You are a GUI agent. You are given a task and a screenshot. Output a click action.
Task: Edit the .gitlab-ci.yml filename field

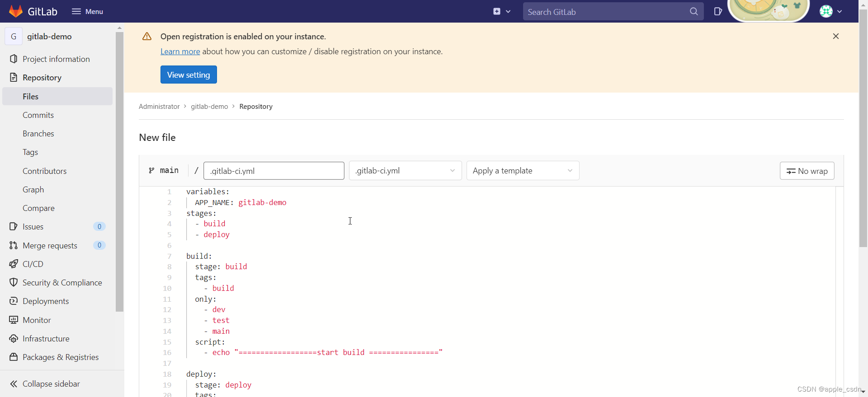click(274, 171)
